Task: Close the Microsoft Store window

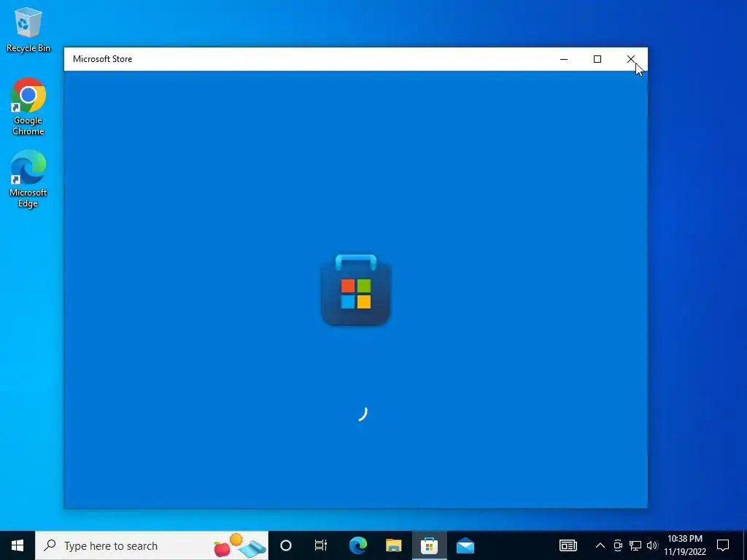Action: pyautogui.click(x=631, y=59)
